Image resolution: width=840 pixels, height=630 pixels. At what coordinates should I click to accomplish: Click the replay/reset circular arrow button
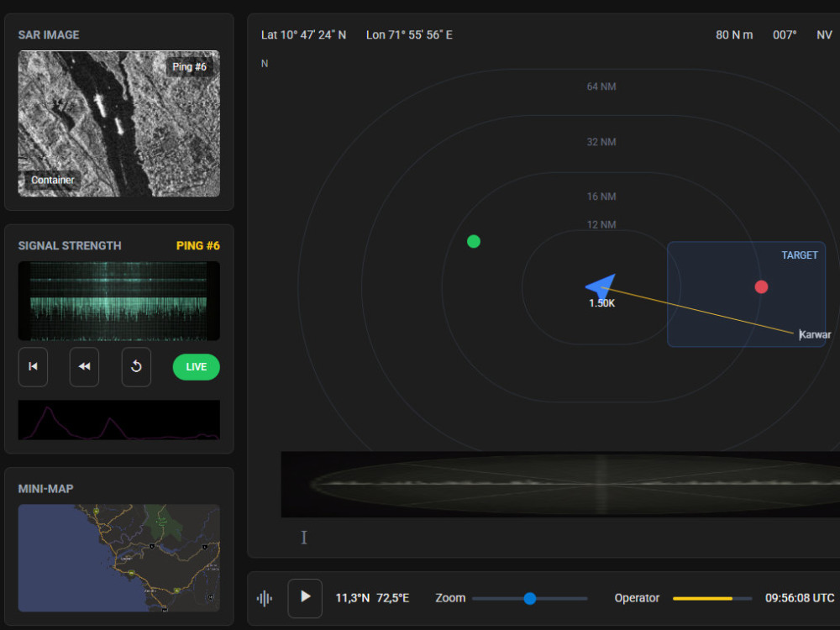point(136,367)
